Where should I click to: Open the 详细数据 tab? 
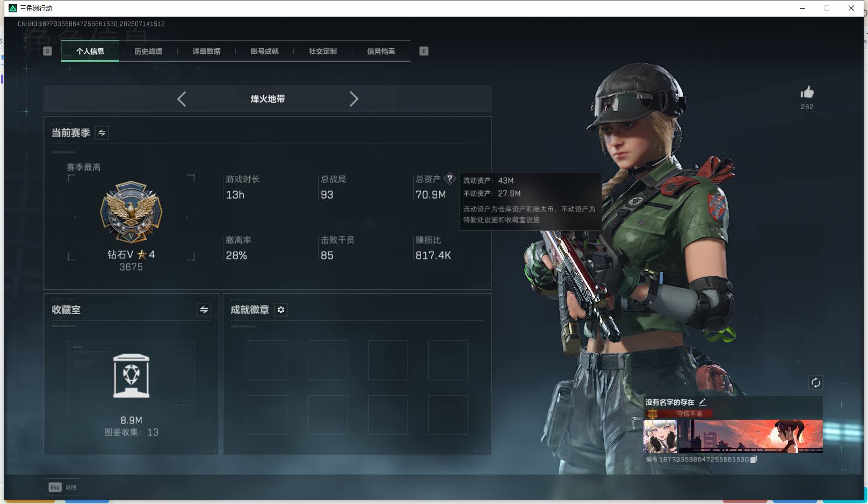tap(207, 52)
